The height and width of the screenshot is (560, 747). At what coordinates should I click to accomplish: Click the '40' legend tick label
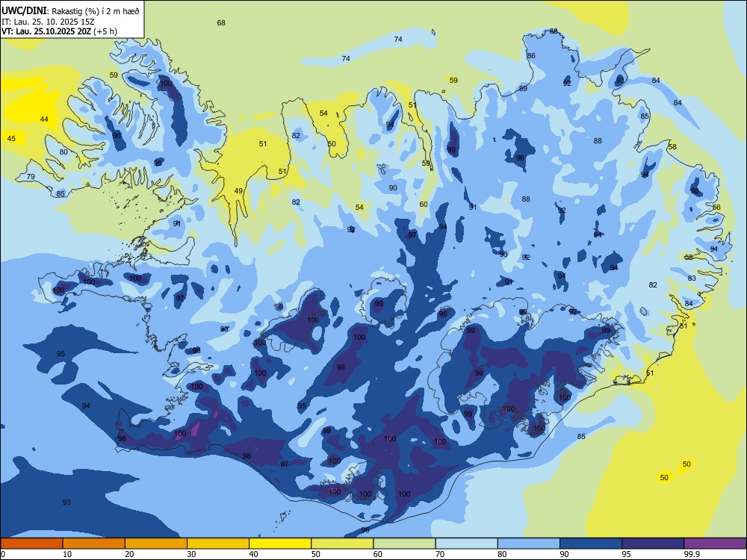(253, 554)
